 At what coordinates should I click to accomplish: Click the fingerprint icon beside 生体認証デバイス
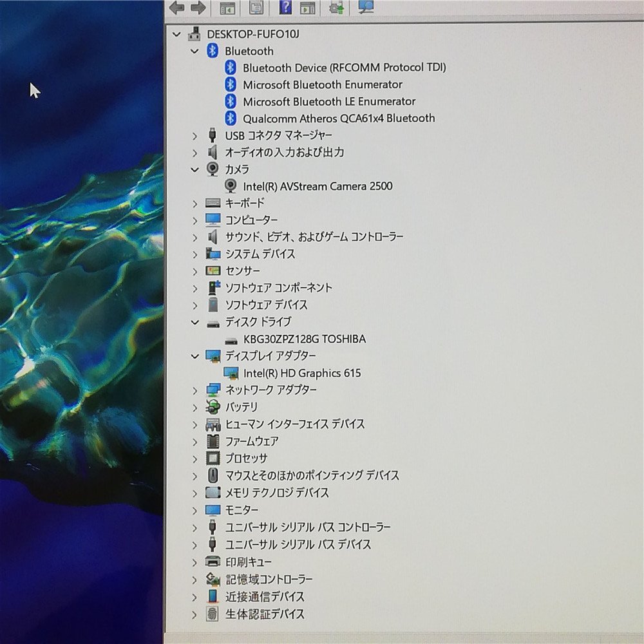(x=213, y=614)
